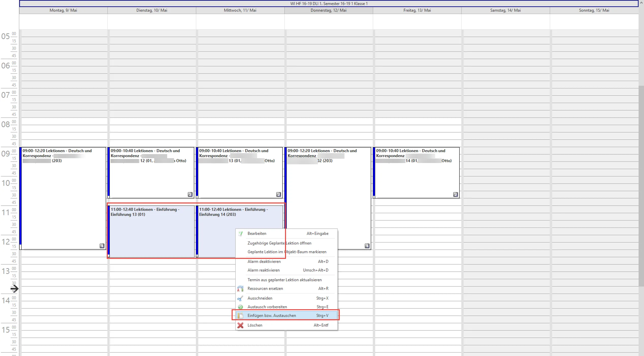
Task: Select Geplante Lektion im Objekt-Baum markieren
Action: coord(286,252)
